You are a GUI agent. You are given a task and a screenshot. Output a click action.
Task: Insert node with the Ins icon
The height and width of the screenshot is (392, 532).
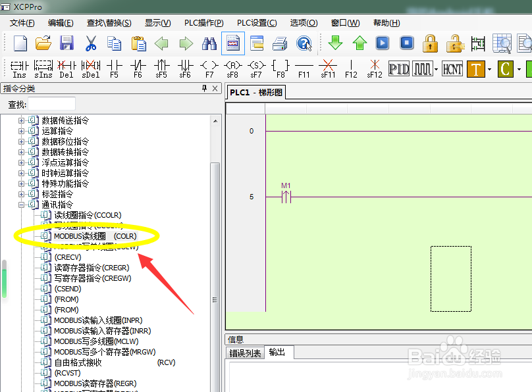click(x=19, y=69)
